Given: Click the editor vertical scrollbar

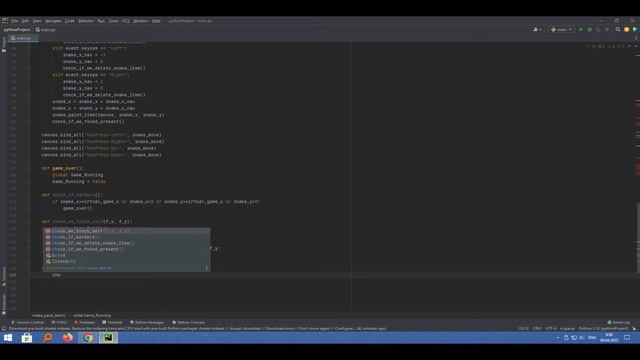Looking at the screenshot, I should (638, 237).
